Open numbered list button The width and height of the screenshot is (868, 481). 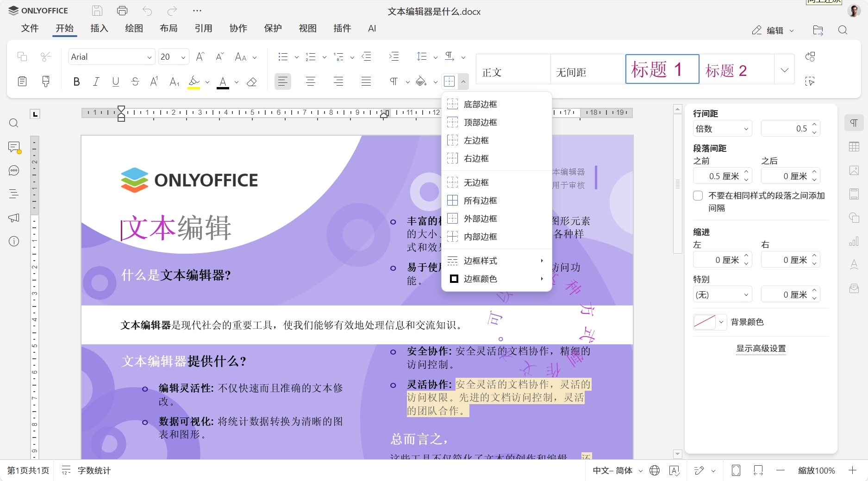click(x=311, y=57)
